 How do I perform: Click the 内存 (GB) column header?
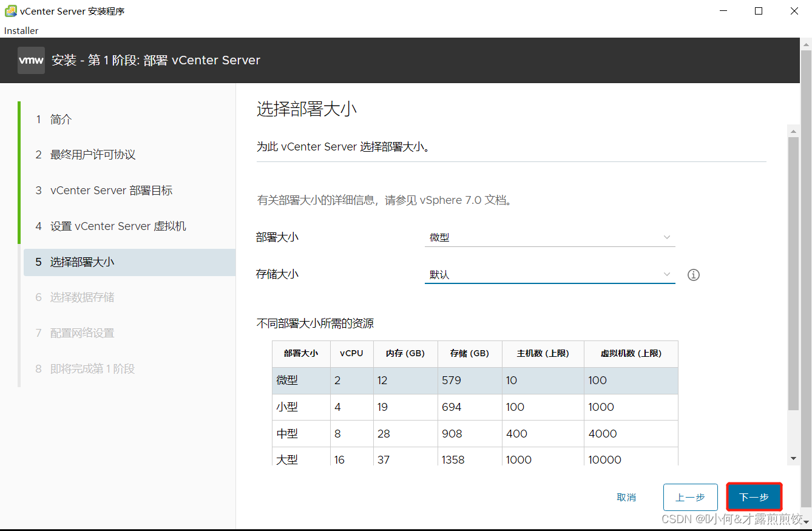tap(405, 353)
